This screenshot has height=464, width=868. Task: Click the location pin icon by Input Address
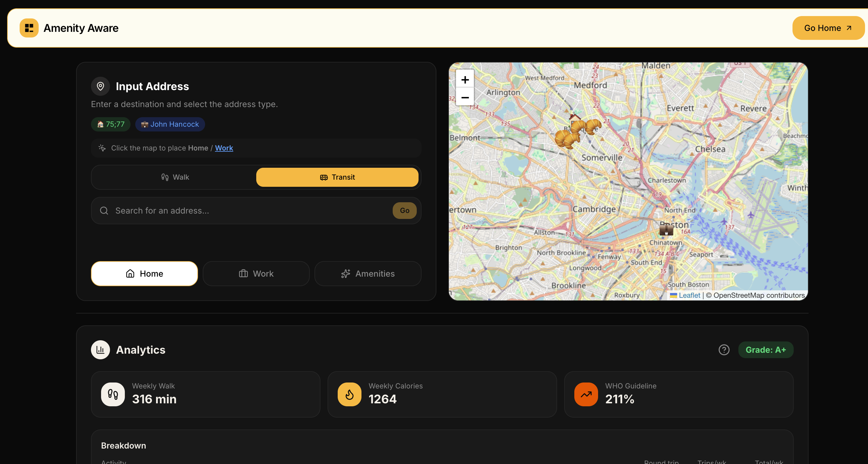[100, 86]
